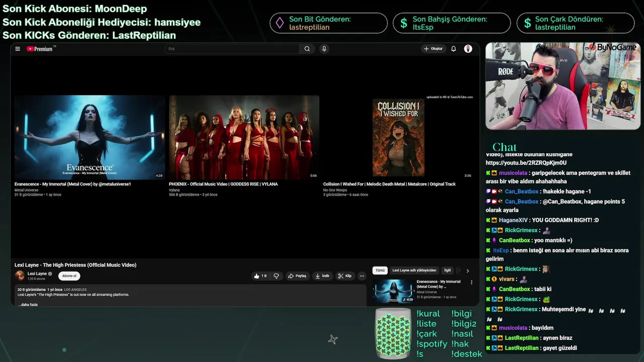Open the youtu.be/2RZRQpKjm0U chat link

(x=526, y=163)
